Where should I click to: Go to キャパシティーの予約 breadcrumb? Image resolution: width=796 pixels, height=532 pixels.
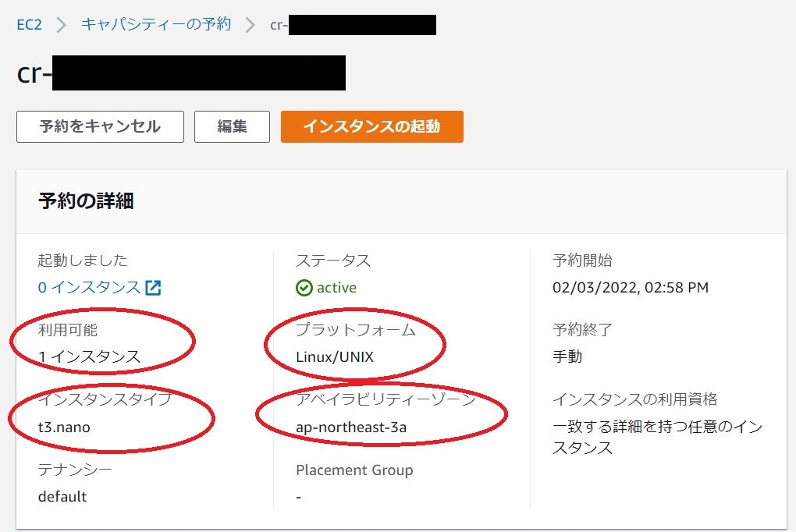156,24
